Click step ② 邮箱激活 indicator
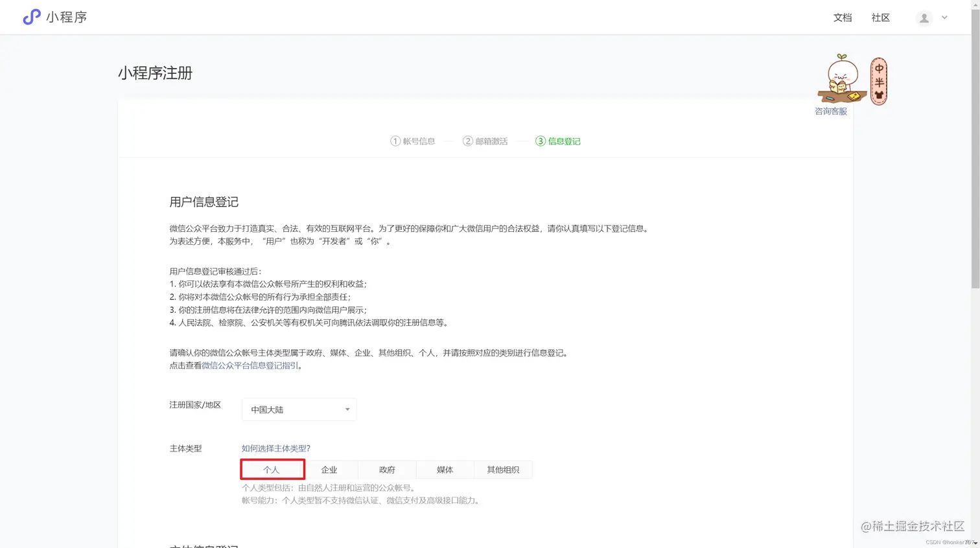This screenshot has height=548, width=980. (x=485, y=141)
